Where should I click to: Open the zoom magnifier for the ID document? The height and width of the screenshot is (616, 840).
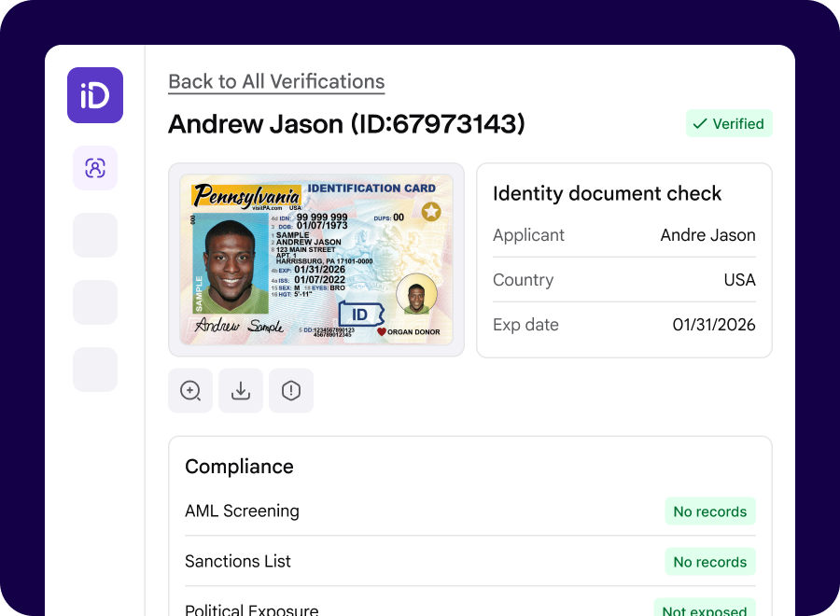(189, 390)
